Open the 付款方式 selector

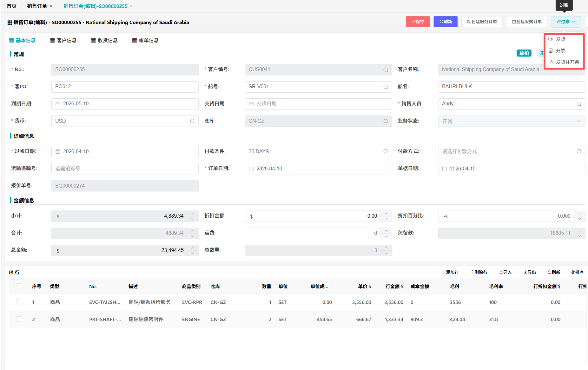pyautogui.click(x=511, y=152)
